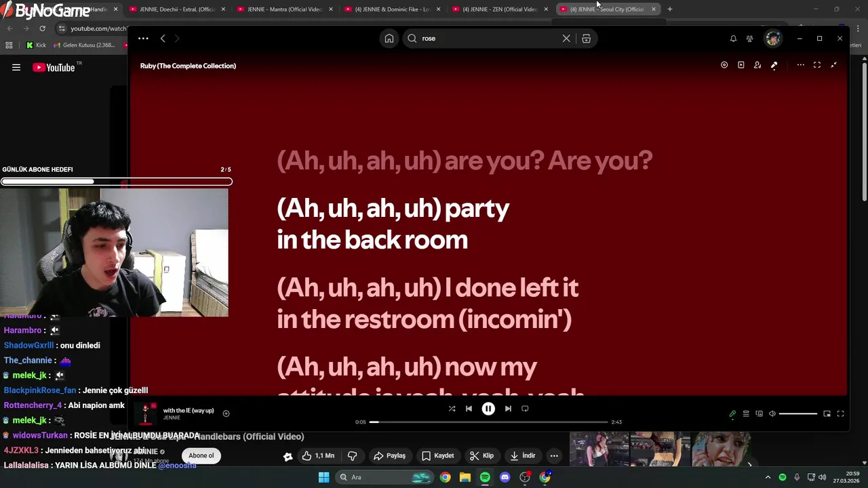This screenshot has width=868, height=488.
Task: Reload the YouTube page
Action: coord(42,28)
